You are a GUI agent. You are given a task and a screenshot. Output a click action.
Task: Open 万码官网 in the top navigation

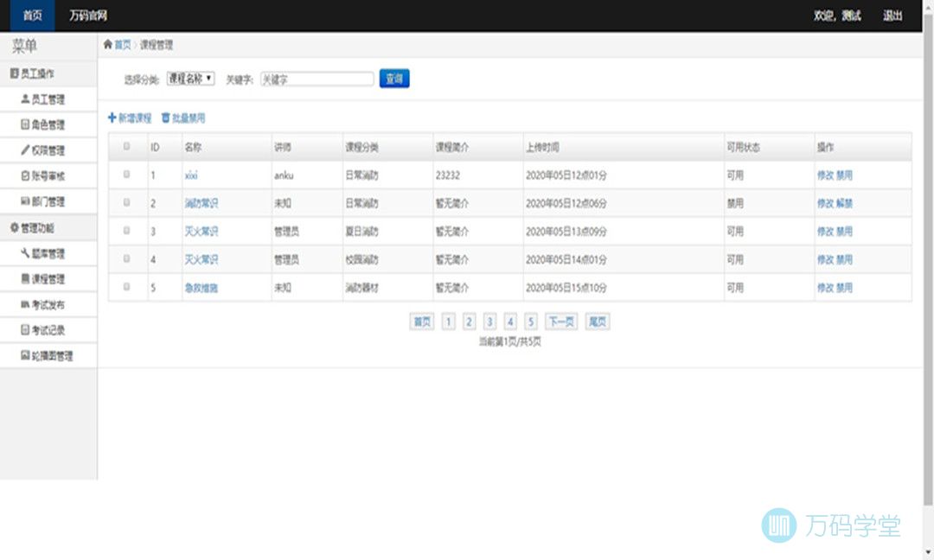pos(88,16)
